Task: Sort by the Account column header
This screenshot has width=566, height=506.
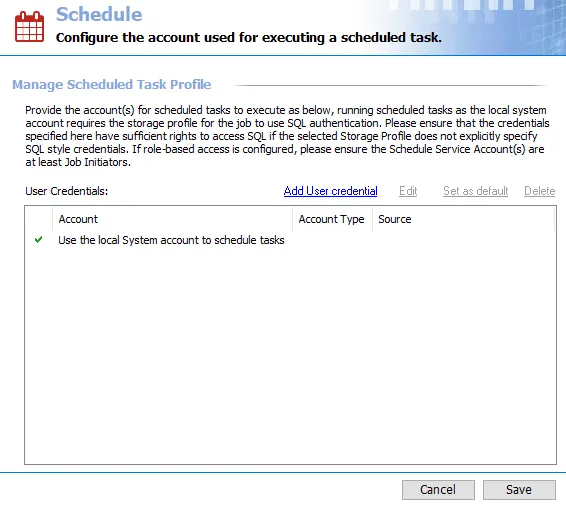Action: click(172, 219)
